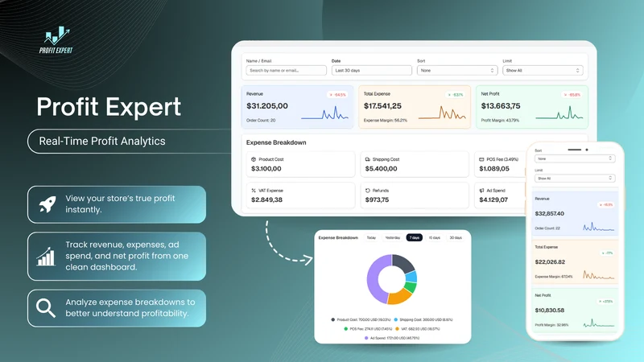Click the Profit Expert logo
The height and width of the screenshot is (362, 644).
pos(56,39)
